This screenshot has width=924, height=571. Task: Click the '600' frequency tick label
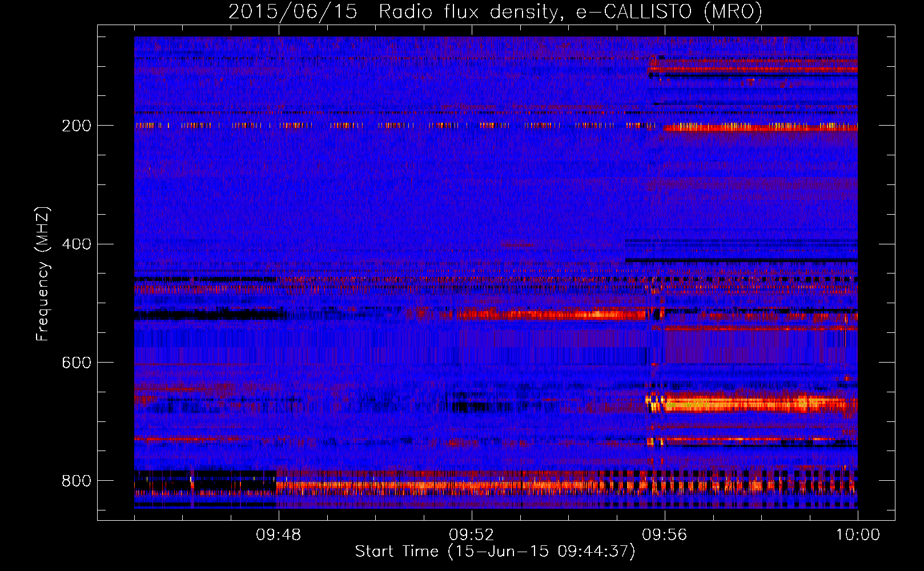click(76, 363)
